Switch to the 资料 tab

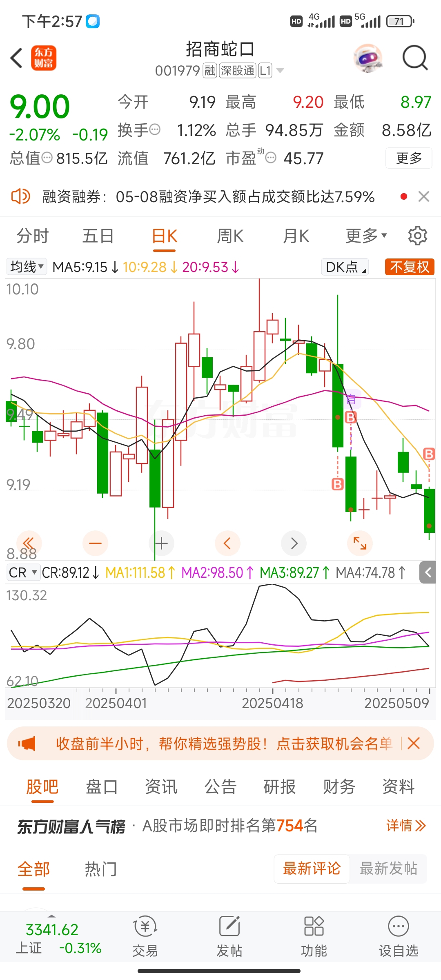click(x=398, y=787)
